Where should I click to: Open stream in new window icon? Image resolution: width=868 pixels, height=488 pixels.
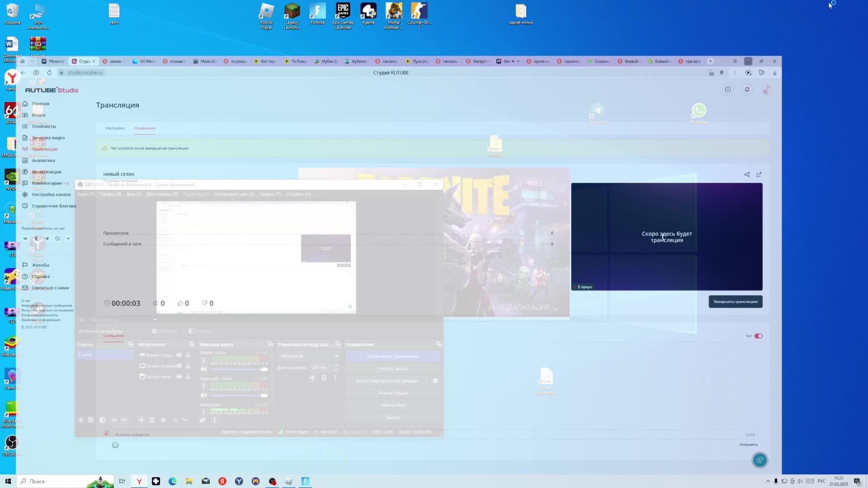pos(759,174)
